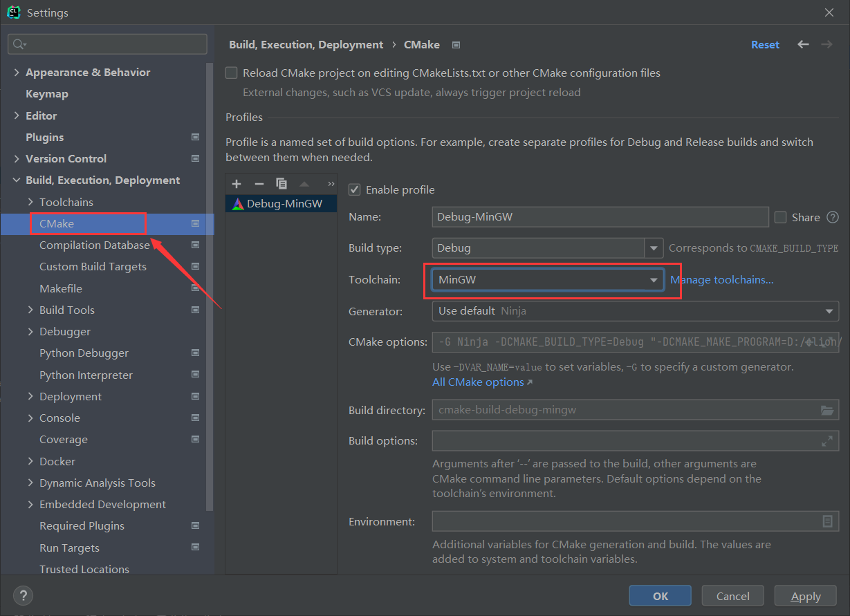Expand the Toolchains node
The image size is (850, 616).
(x=30, y=202)
